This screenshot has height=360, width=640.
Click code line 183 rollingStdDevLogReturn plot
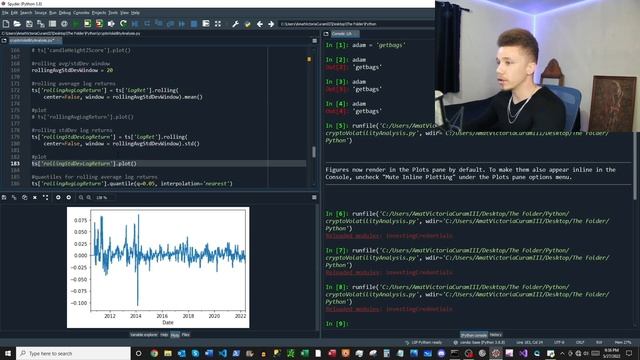[x=84, y=164]
